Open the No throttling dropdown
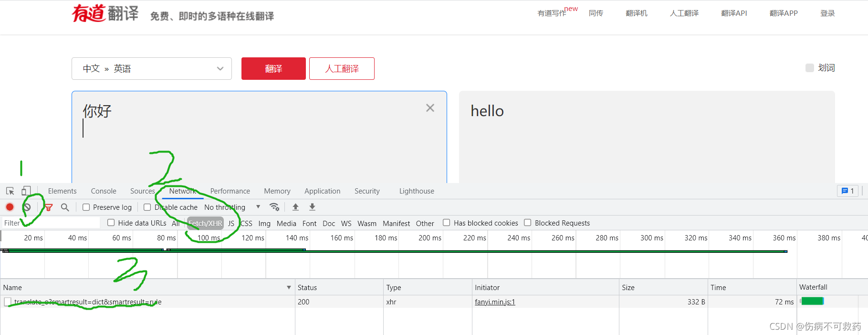Viewport: 868px width, 335px height. 232,207
